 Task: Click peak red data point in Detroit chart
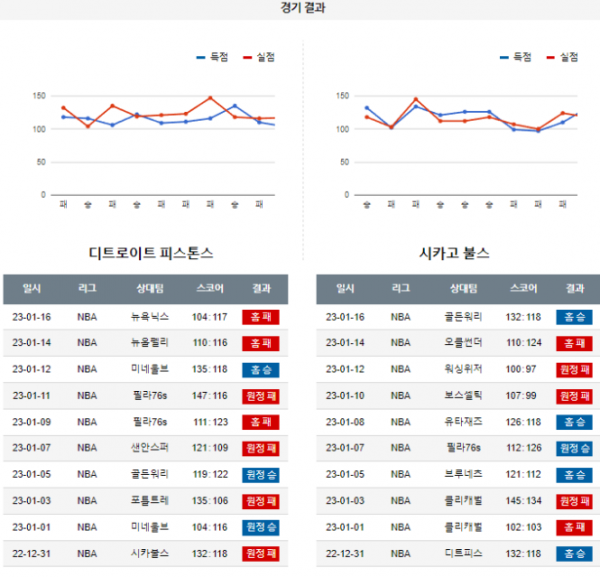click(210, 98)
